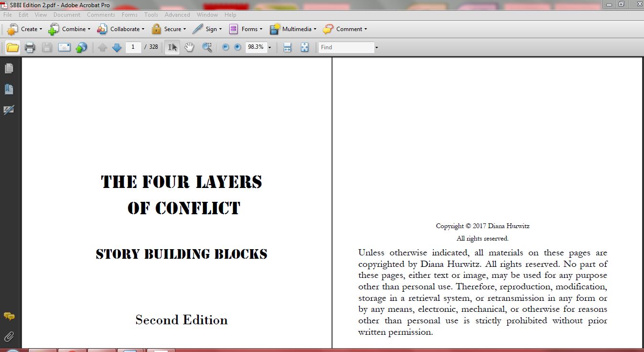
Task: Zoom in one step
Action: click(x=237, y=47)
